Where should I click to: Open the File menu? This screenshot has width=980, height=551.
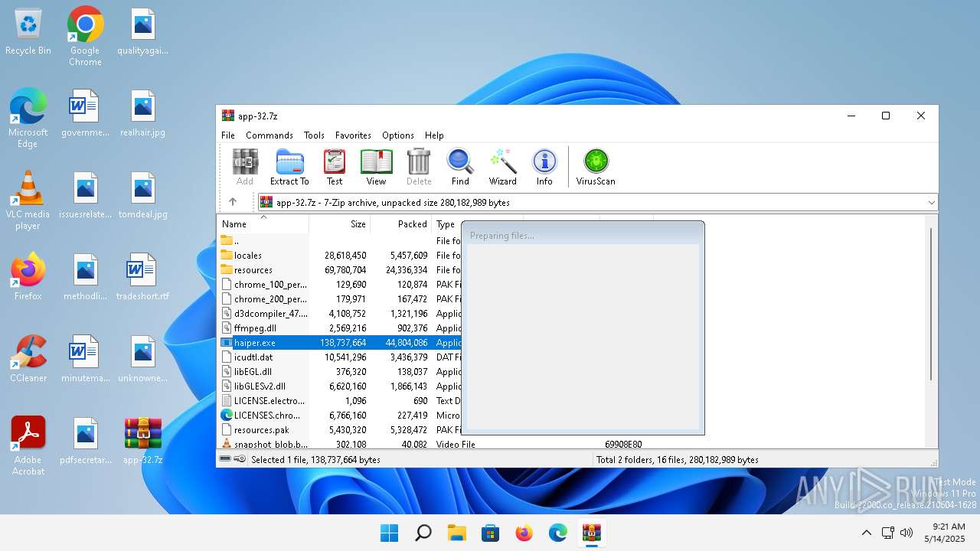[x=228, y=135]
